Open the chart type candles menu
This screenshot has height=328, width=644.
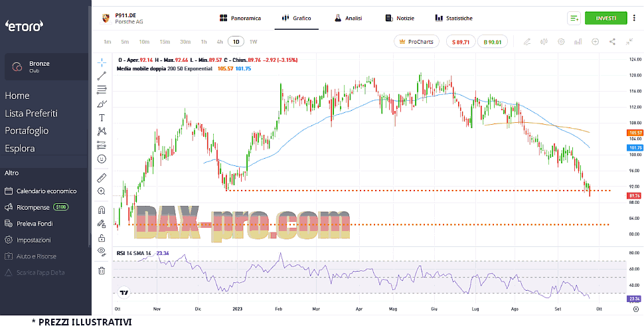544,41
